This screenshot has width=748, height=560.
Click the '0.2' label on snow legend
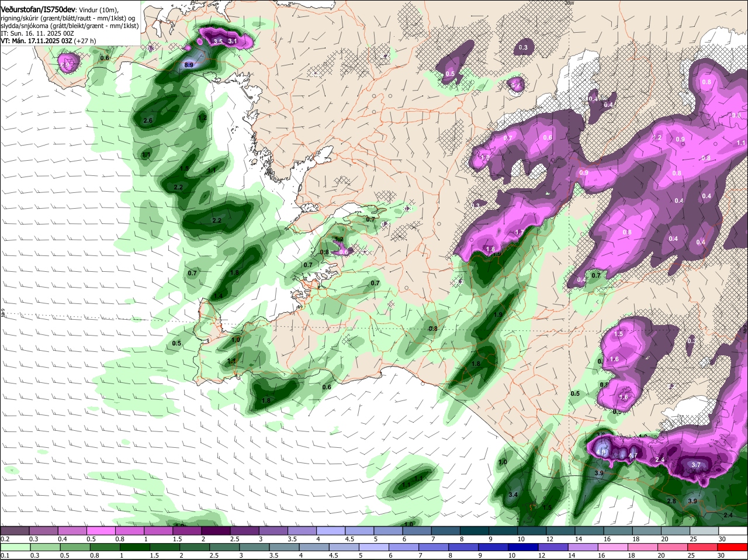tap(5, 539)
